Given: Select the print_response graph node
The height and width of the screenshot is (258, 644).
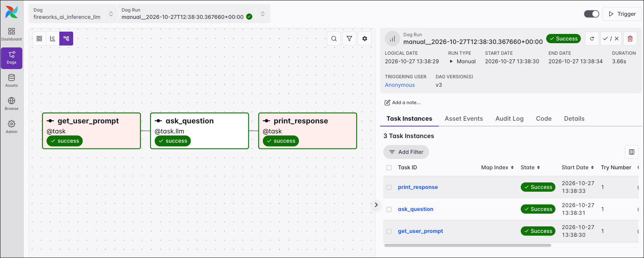Looking at the screenshot, I should pos(308,131).
